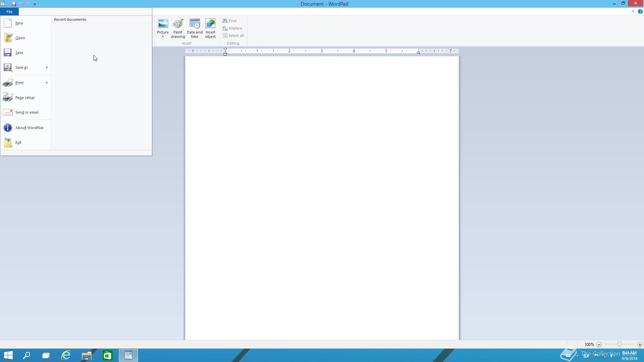The height and width of the screenshot is (362, 644).
Task: Click the touch keyboard tray icon
Action: (x=568, y=356)
